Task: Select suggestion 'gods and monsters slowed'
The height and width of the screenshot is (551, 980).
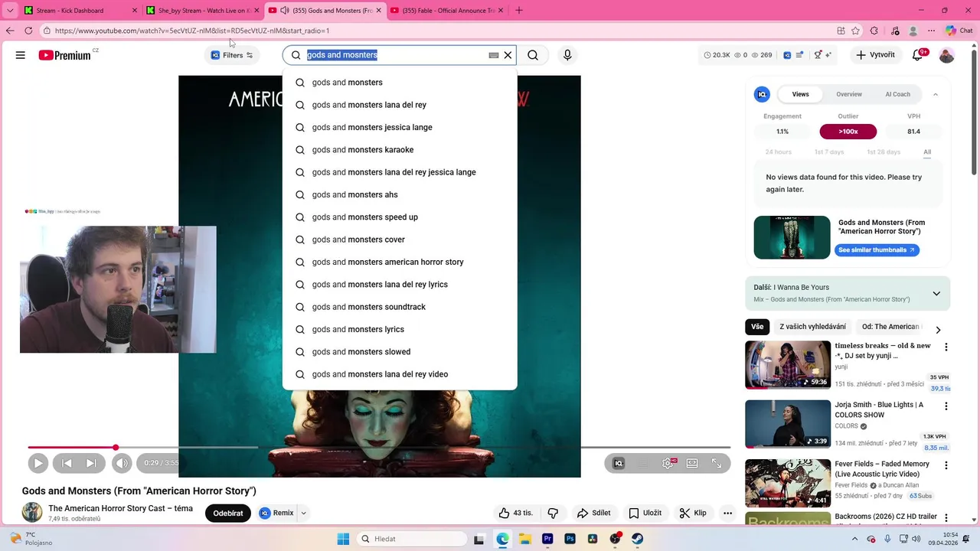Action: (x=400, y=352)
